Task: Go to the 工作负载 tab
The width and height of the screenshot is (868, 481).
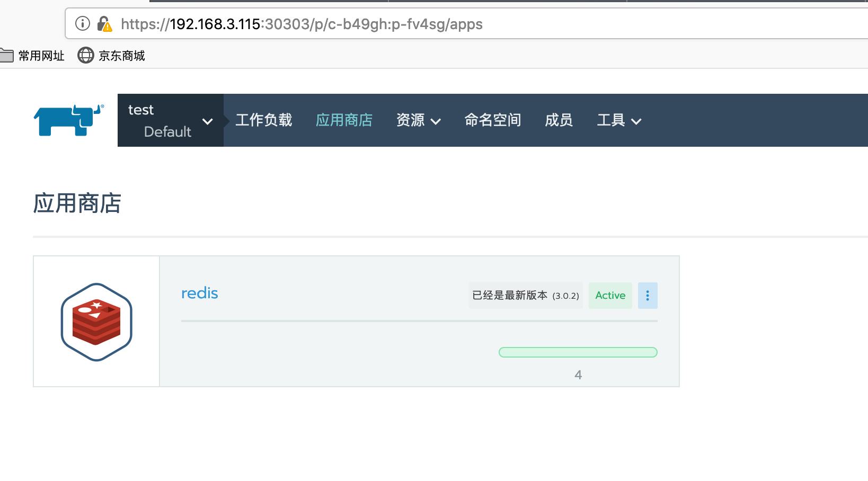Action: [x=264, y=120]
